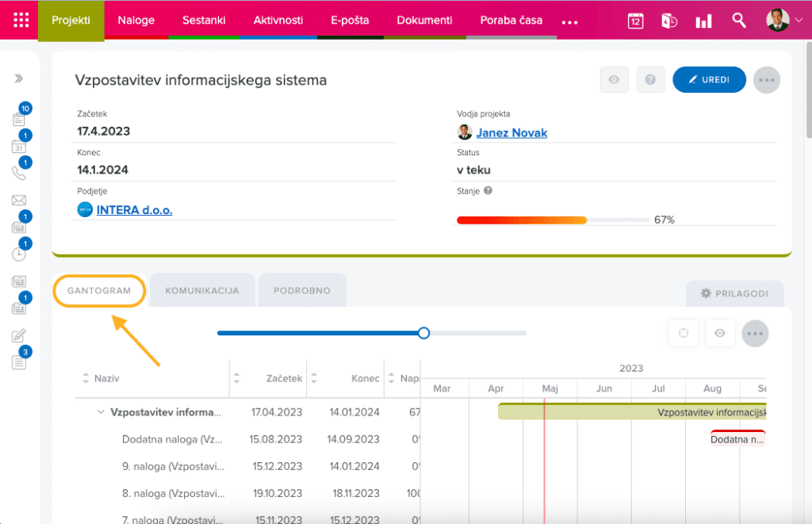Screen dimensions: 812x524
Task: Click the Dodatna naloga bar in Gantt chart
Action: pyautogui.click(x=737, y=438)
